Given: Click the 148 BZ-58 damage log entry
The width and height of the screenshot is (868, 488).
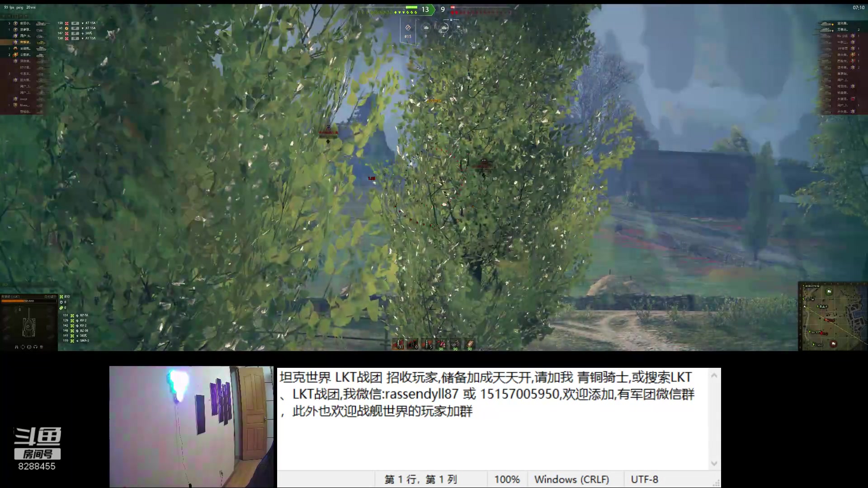Looking at the screenshot, I should point(76,330).
